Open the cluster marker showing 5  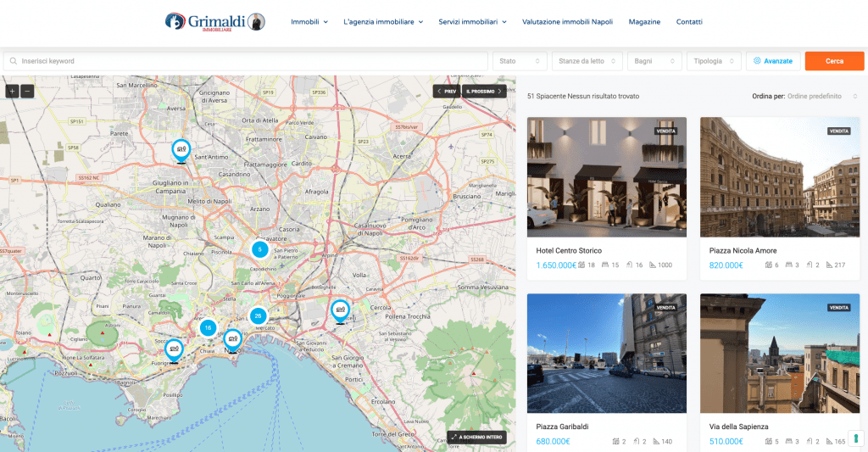[259, 249]
